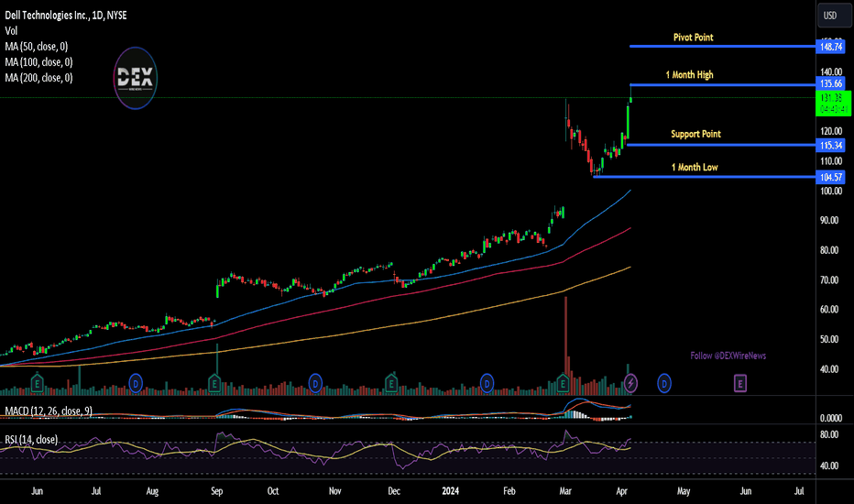Click the green 131.38 current price label

(x=833, y=103)
